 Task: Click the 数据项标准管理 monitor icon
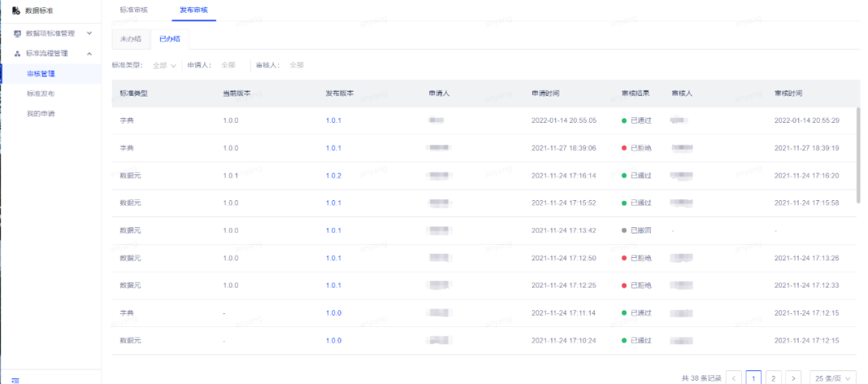(x=17, y=34)
